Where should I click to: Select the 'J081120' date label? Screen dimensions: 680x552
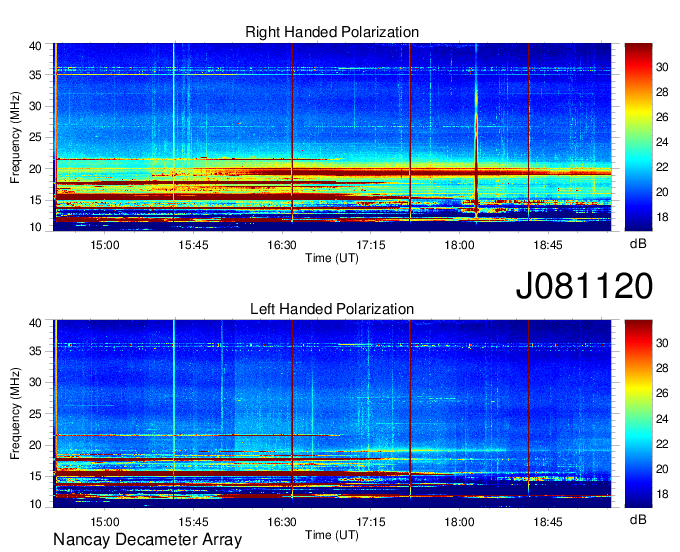pyautogui.click(x=584, y=286)
